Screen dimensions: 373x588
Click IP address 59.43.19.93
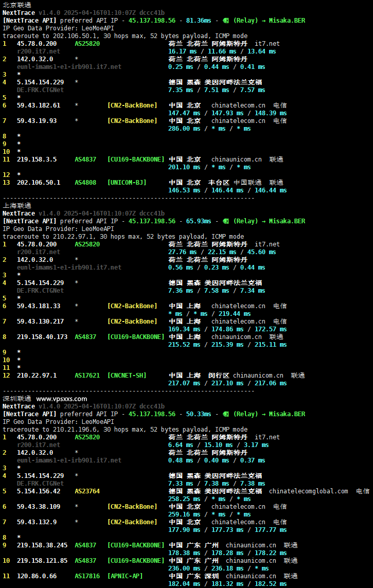tap(37, 121)
